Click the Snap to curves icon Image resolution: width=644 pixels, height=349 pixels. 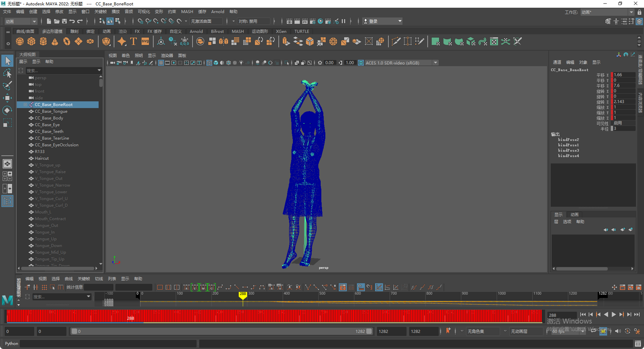pos(148,21)
